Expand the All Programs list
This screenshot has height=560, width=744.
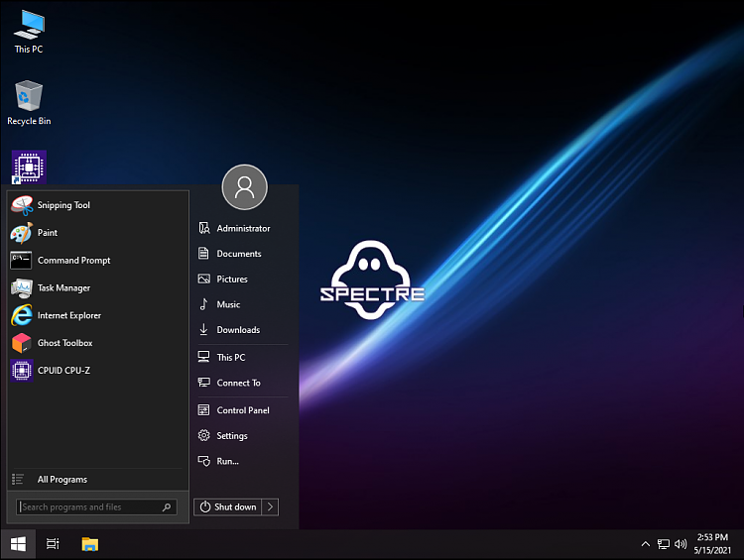click(98, 480)
